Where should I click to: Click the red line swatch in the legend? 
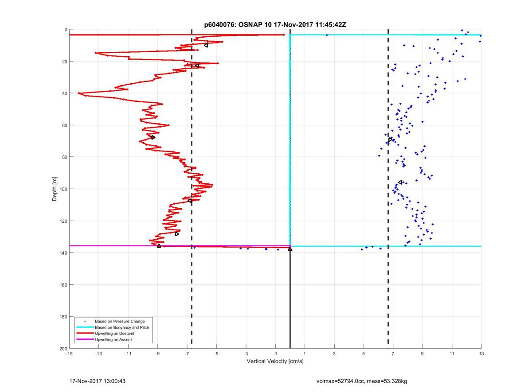pyautogui.click(x=85, y=334)
